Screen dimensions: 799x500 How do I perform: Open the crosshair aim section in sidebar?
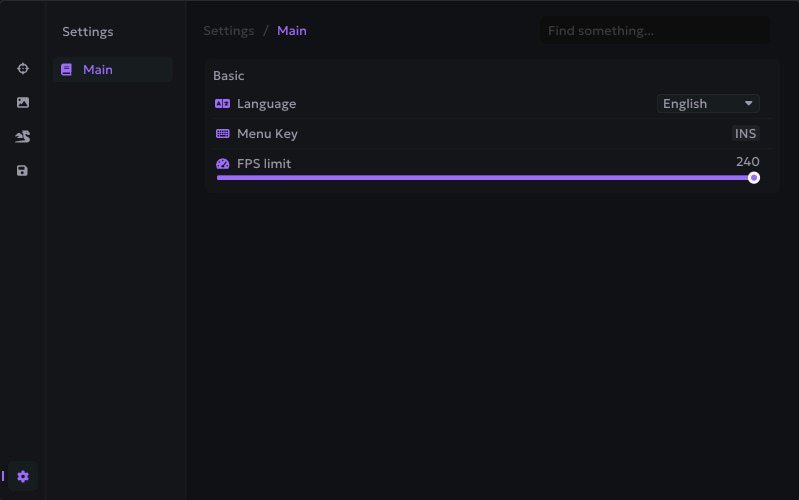pos(23,68)
